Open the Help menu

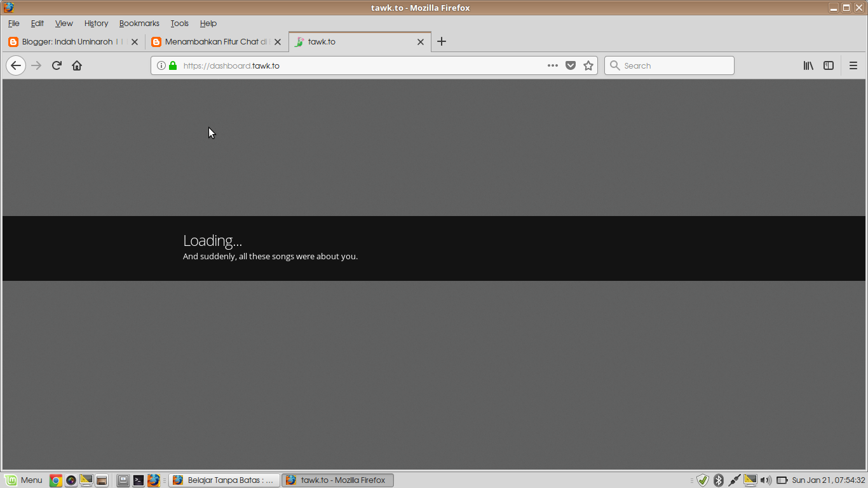tap(208, 24)
